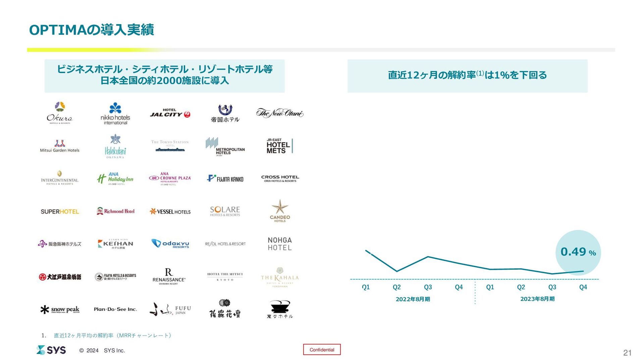644x362 pixels.
Task: Click the 約2000施設に導入 banner
Action: (165, 76)
